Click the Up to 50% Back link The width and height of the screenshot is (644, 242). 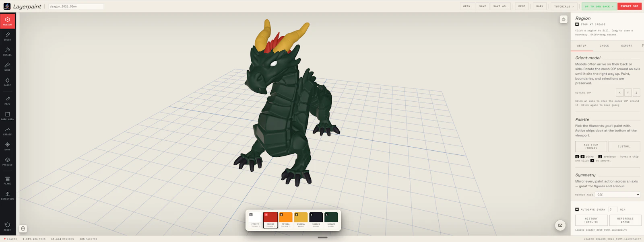pyautogui.click(x=599, y=6)
